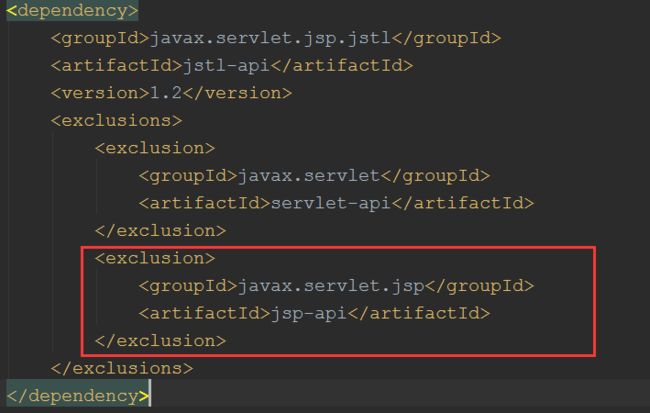Click the opening <dependency> tag
Image resolution: width=650 pixels, height=413 pixels.
tap(72, 10)
